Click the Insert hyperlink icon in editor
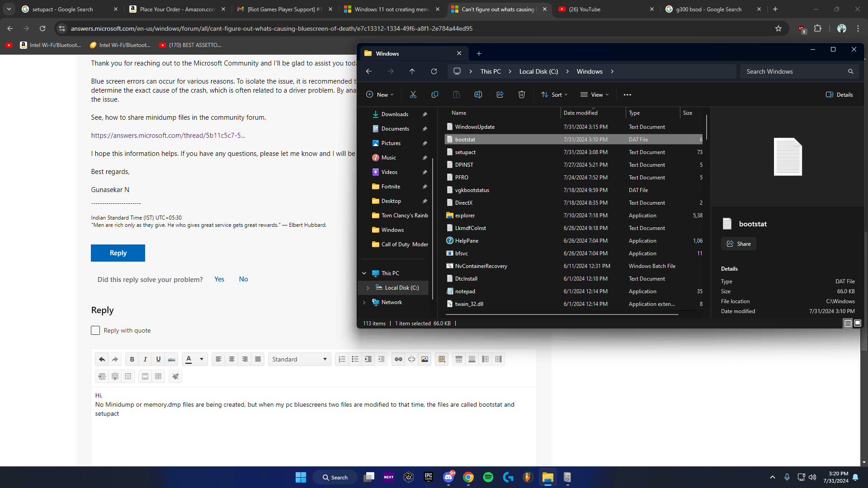This screenshot has width=868, height=488. (x=398, y=359)
